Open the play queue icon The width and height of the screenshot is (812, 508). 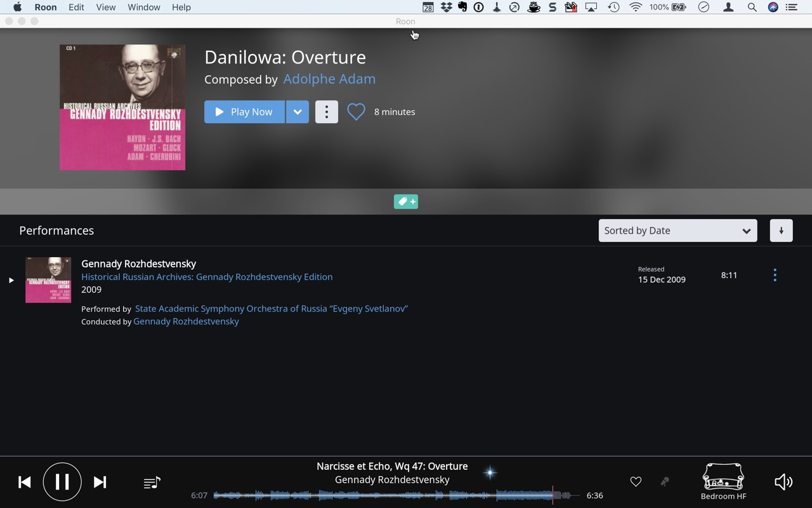(152, 483)
